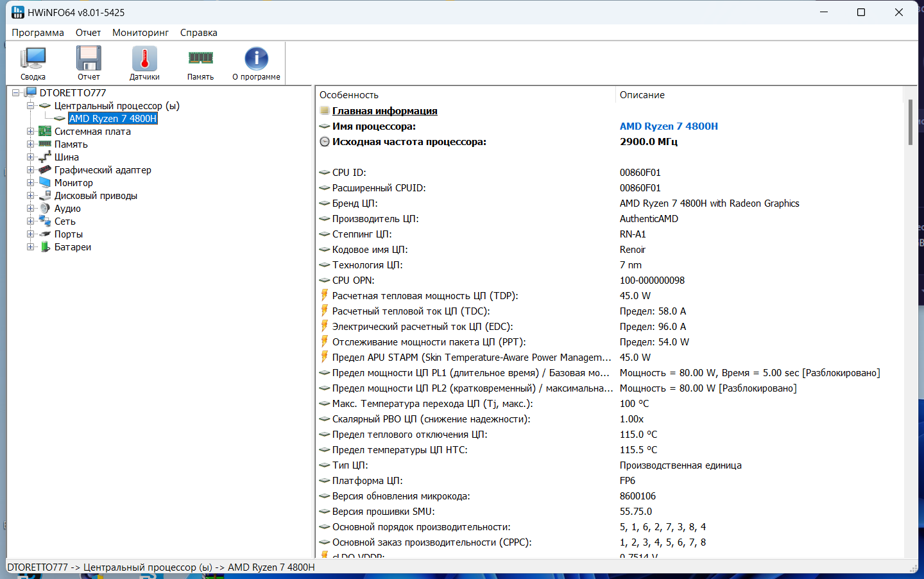Click the status bar path text
Screen dimensions: 924x579
point(161,567)
